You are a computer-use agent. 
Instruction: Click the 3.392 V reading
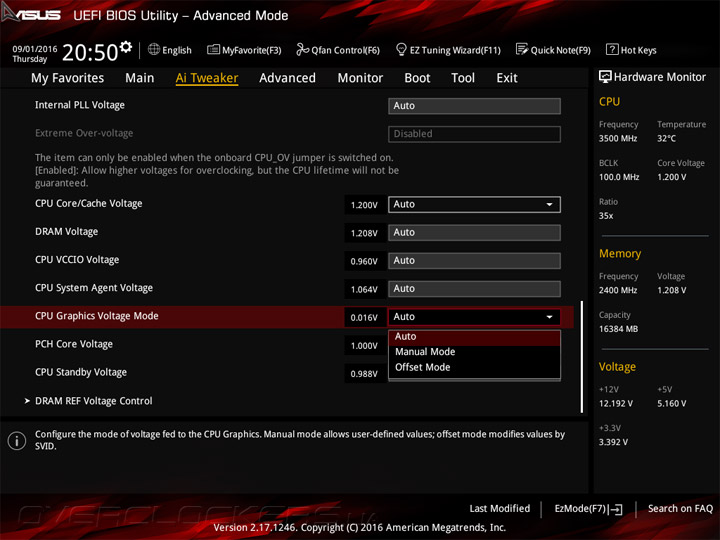(613, 442)
